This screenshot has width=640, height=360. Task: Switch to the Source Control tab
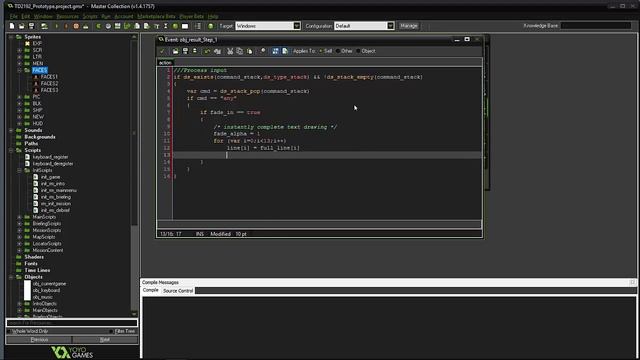click(x=178, y=291)
